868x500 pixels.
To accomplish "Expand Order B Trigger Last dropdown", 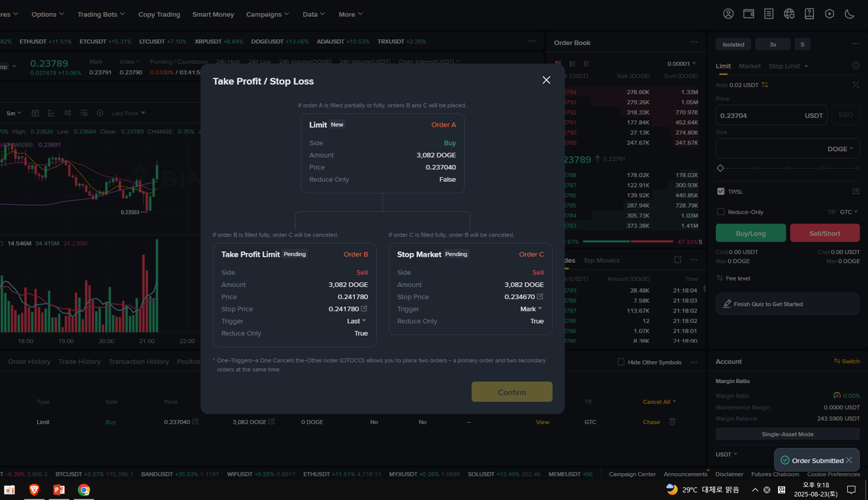I will point(356,321).
